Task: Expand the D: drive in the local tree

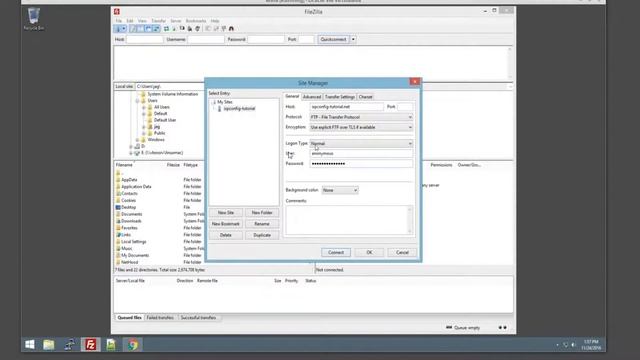Action: tap(131, 146)
